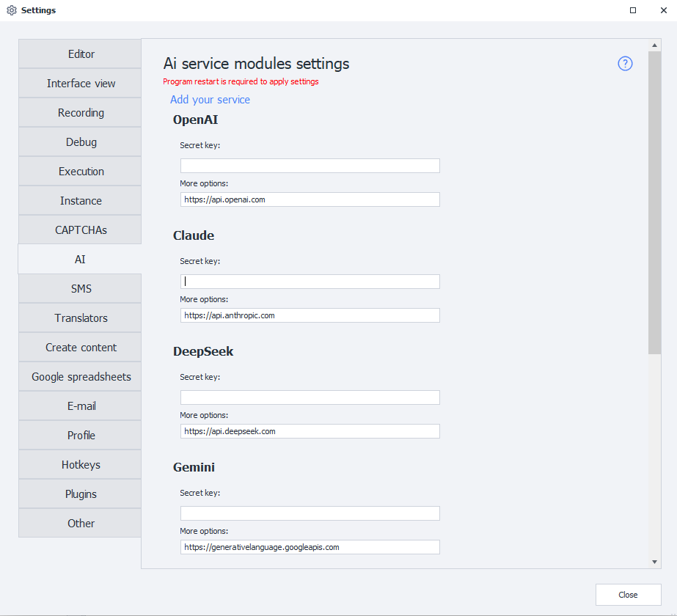Open the Recording tab

click(x=80, y=113)
